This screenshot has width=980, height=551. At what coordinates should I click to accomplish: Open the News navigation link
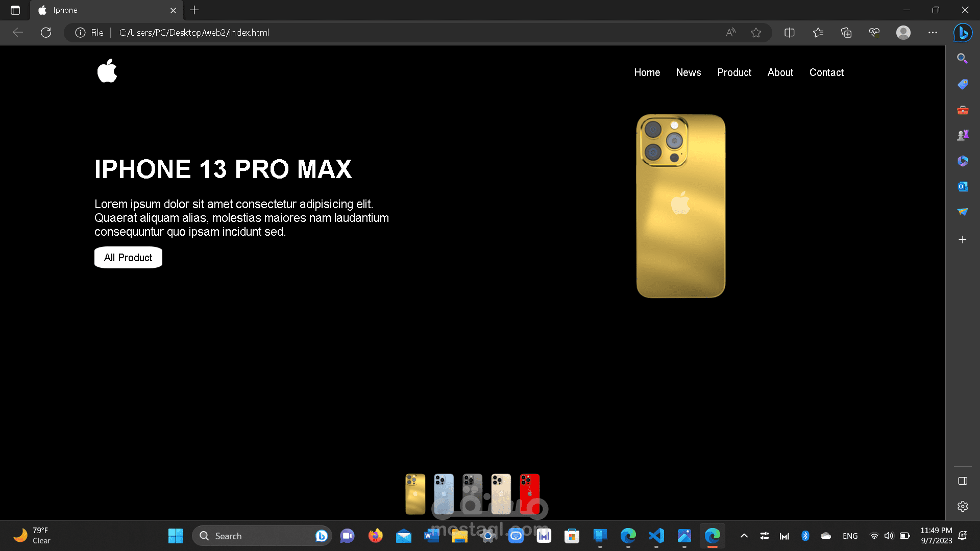(x=689, y=72)
